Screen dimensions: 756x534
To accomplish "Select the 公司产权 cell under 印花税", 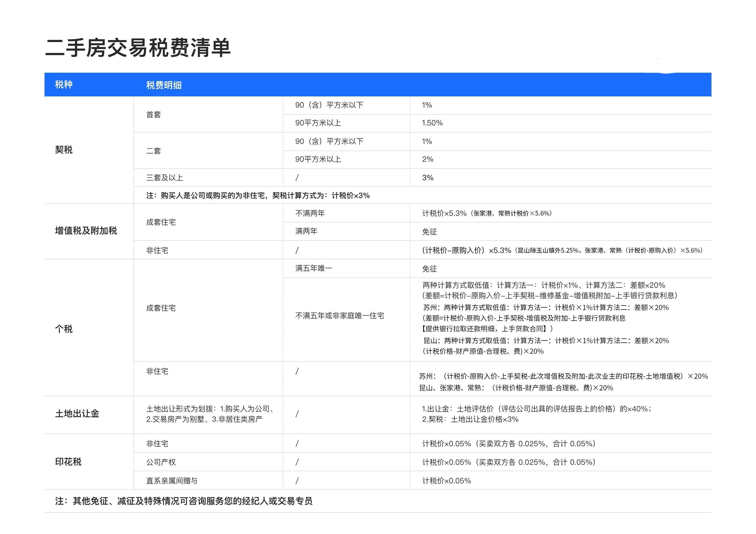I will click(160, 462).
